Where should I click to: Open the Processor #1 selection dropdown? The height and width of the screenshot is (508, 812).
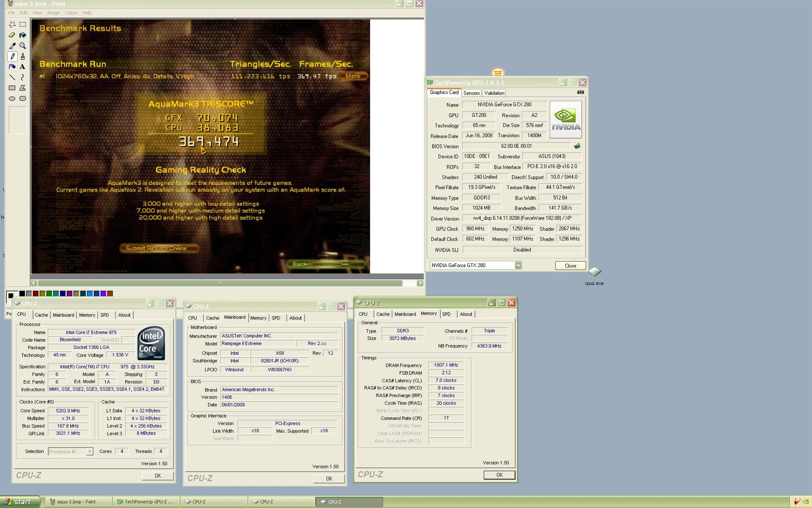(x=89, y=451)
